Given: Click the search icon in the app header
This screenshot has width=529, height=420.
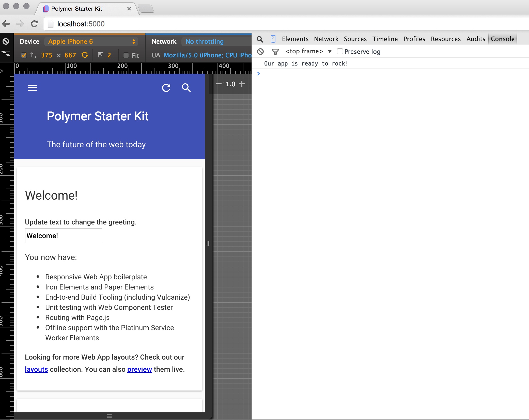Looking at the screenshot, I should [186, 88].
